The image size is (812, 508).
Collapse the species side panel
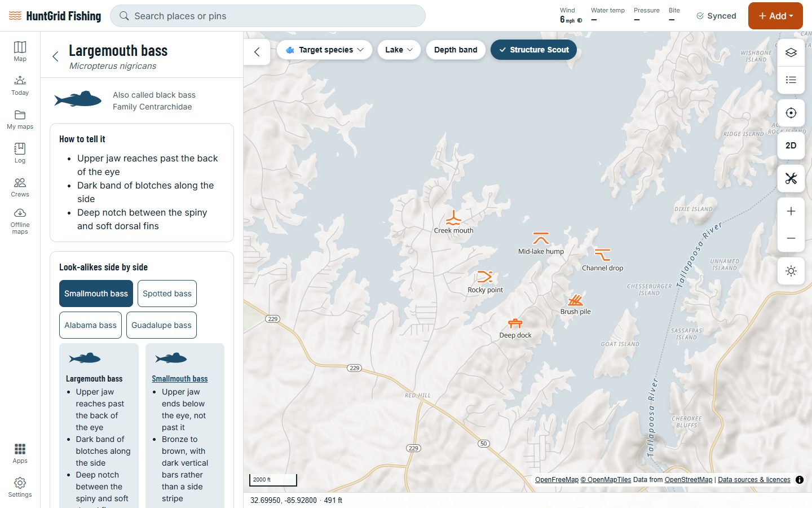click(257, 52)
